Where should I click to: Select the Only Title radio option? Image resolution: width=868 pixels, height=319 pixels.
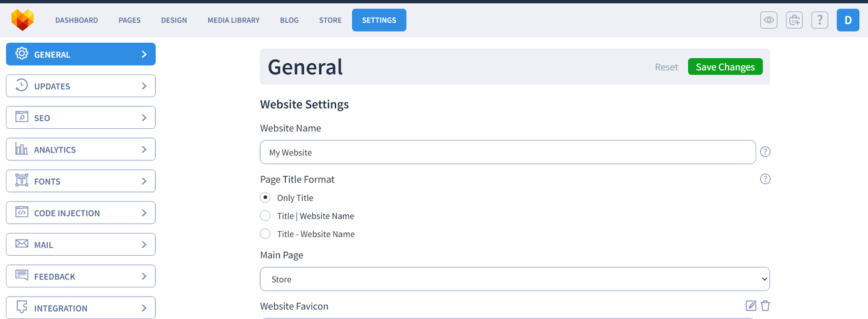coord(265,198)
